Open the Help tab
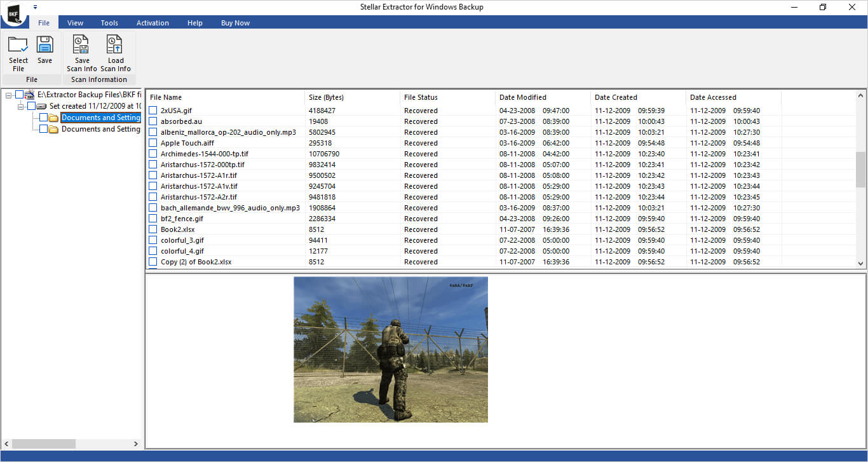 tap(195, 23)
